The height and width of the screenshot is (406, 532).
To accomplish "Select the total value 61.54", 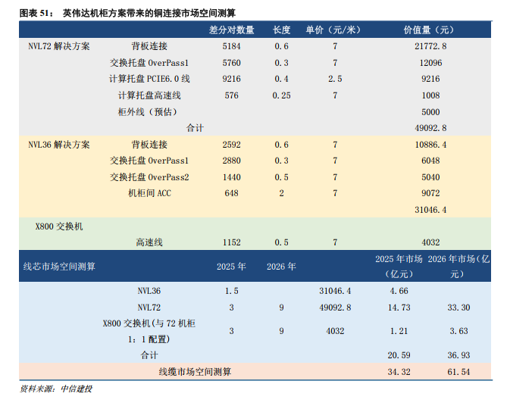I will (x=459, y=372).
